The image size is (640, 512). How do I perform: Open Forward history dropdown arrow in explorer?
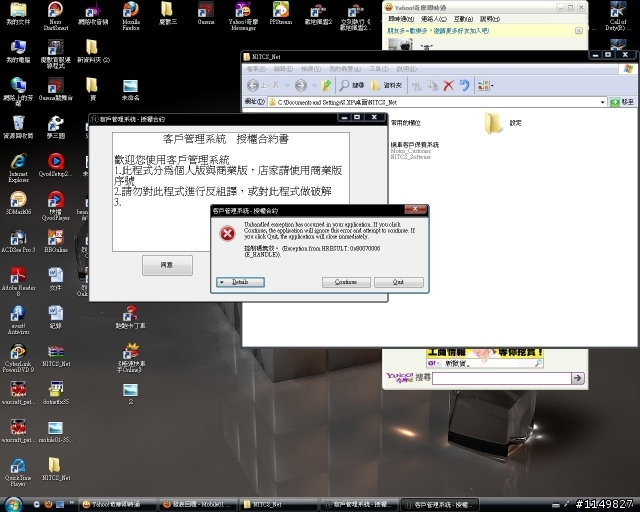(x=314, y=85)
